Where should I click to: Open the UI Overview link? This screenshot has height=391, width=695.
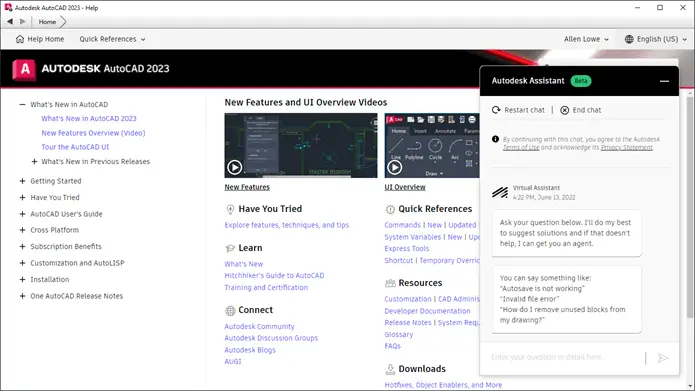(405, 187)
